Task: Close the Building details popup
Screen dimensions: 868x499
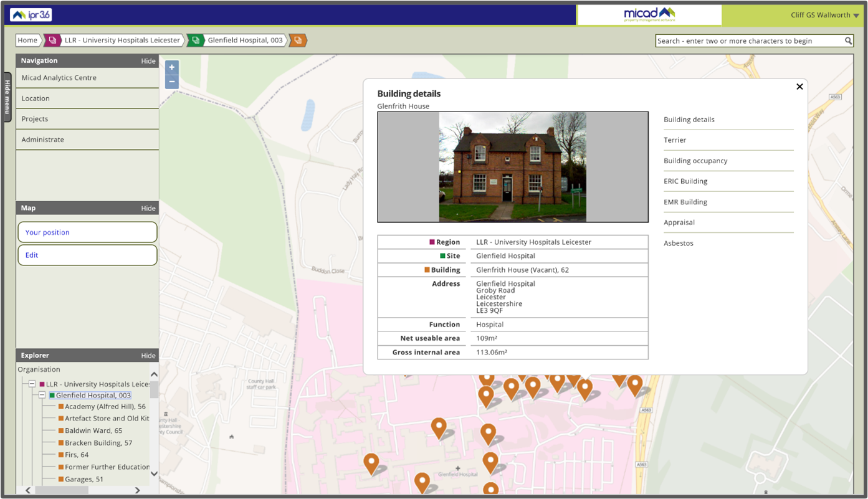Action: [799, 87]
